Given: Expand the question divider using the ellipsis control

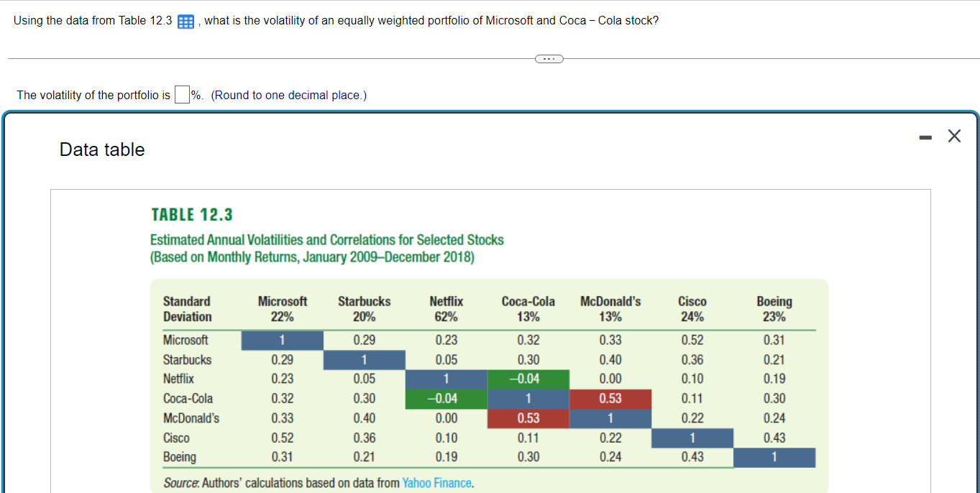Looking at the screenshot, I should pos(549,58).
